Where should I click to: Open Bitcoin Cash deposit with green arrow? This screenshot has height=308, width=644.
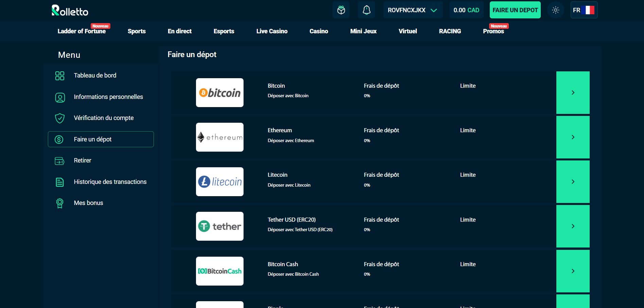(x=573, y=271)
